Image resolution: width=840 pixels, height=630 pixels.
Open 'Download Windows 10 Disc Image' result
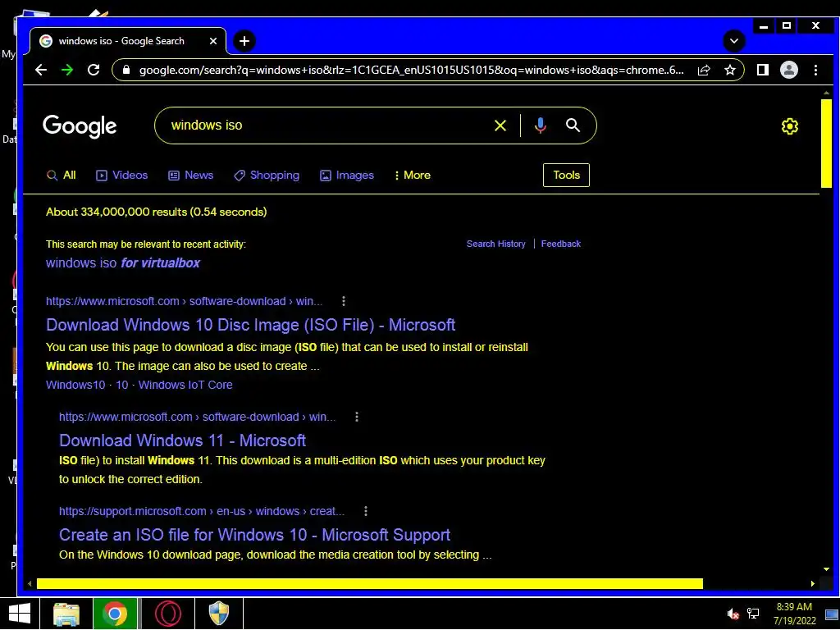tap(251, 325)
